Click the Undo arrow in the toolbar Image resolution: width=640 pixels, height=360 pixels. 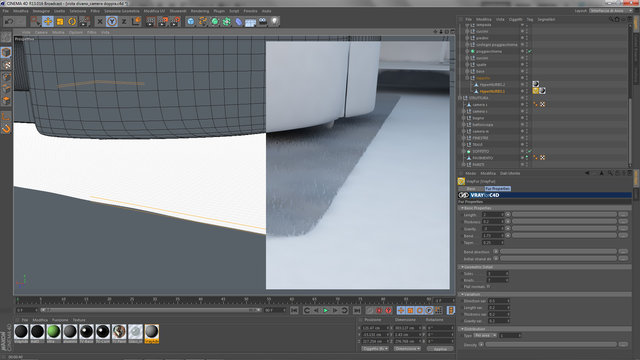pyautogui.click(x=10, y=21)
